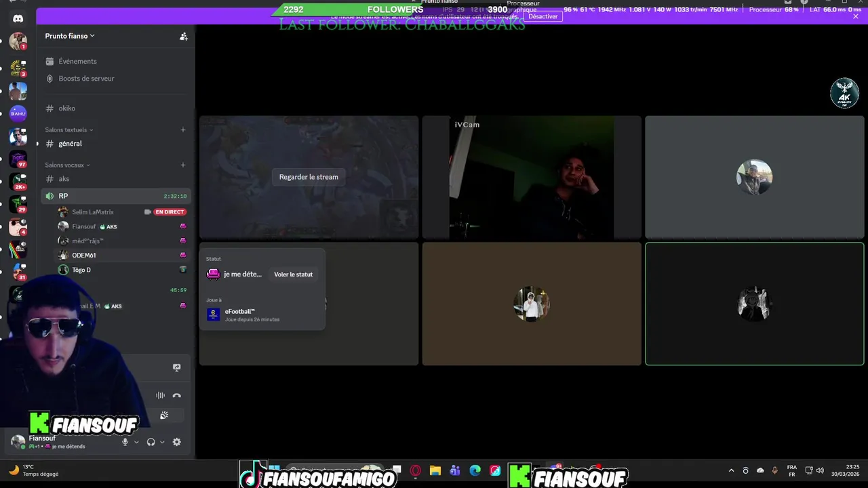Open FRA language input indicator
The width and height of the screenshot is (868, 488).
(x=791, y=470)
